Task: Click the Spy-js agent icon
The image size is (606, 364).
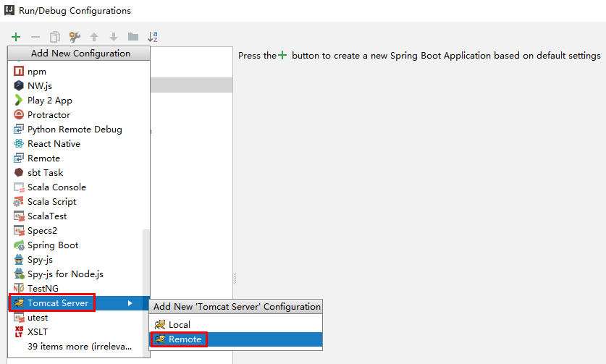Action: [19, 259]
